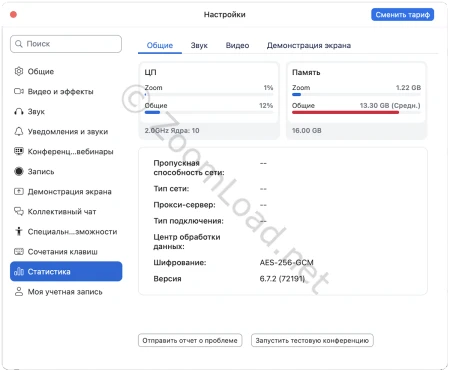
Task: Click Отправить отчет о проблеме button
Action: 190,340
